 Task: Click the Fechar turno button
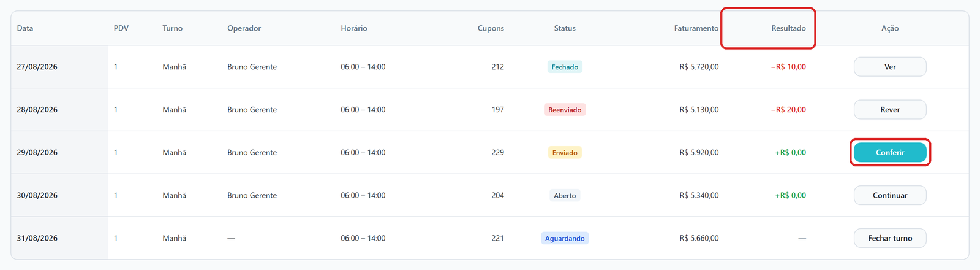(890, 238)
